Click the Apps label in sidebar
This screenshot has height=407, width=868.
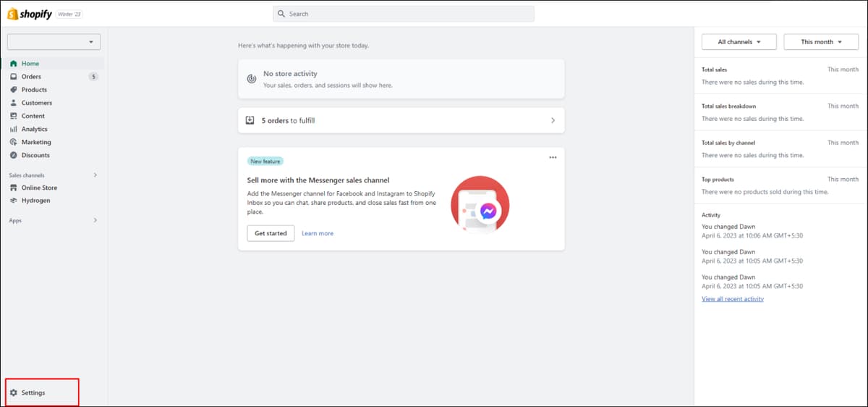tap(15, 220)
